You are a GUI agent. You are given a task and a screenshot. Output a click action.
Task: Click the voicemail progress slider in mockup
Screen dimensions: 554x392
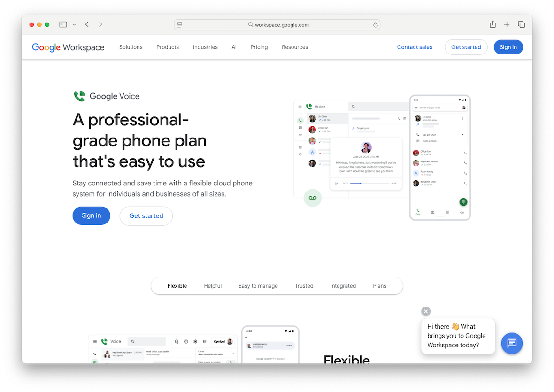(x=369, y=183)
